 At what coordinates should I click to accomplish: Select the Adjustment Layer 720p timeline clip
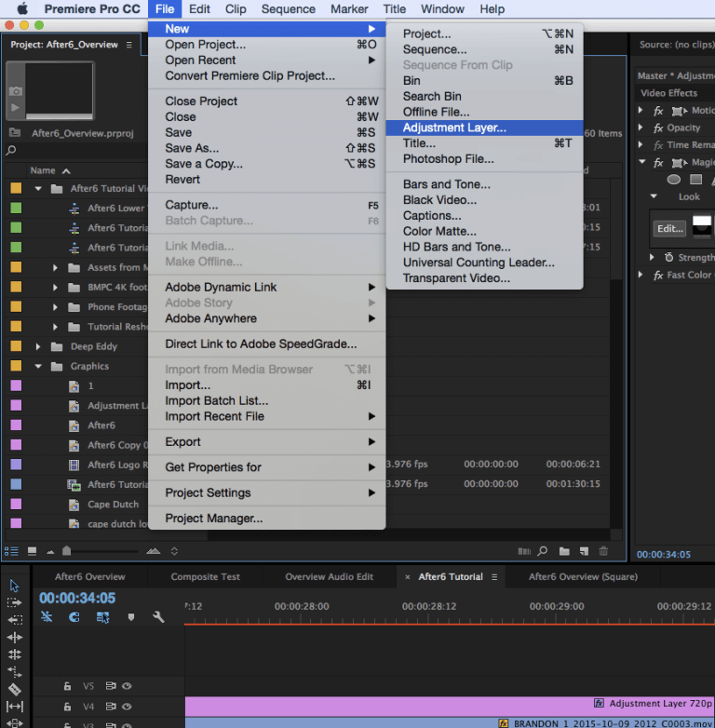coord(450,707)
